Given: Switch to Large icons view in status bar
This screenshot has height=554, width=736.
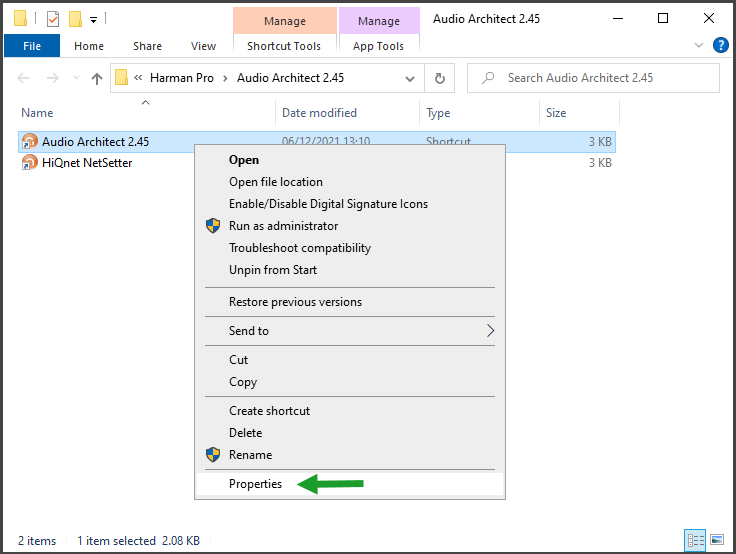Looking at the screenshot, I should 717,540.
